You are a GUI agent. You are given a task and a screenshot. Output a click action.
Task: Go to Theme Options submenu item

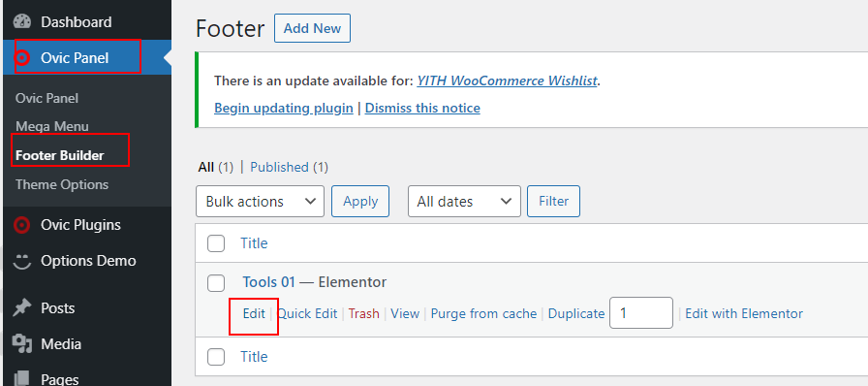(x=62, y=184)
